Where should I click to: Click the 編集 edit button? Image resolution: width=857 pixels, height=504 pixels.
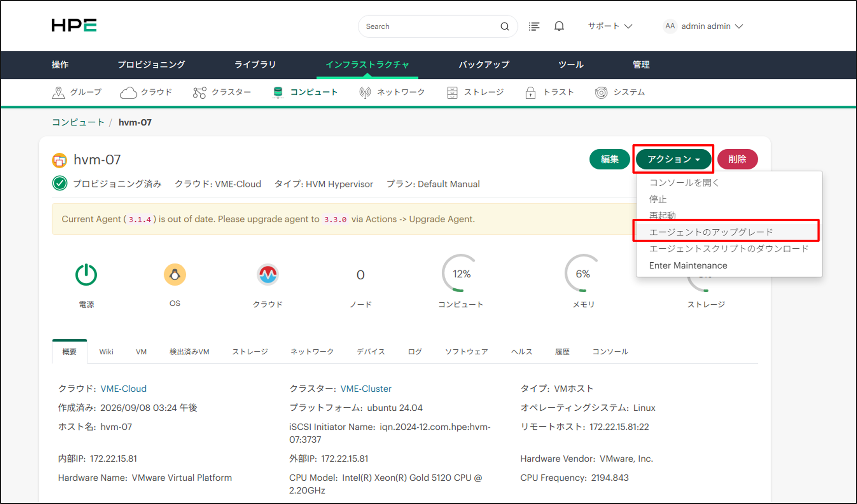(609, 159)
